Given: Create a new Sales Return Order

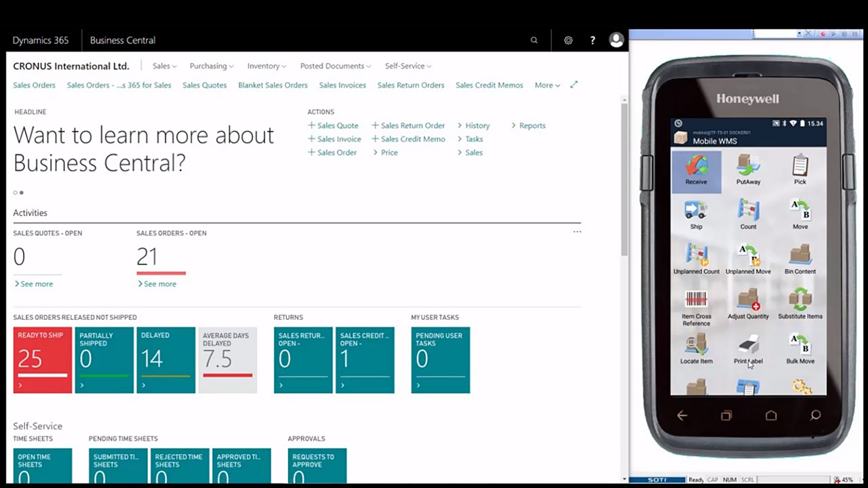Looking at the screenshot, I should pos(408,125).
